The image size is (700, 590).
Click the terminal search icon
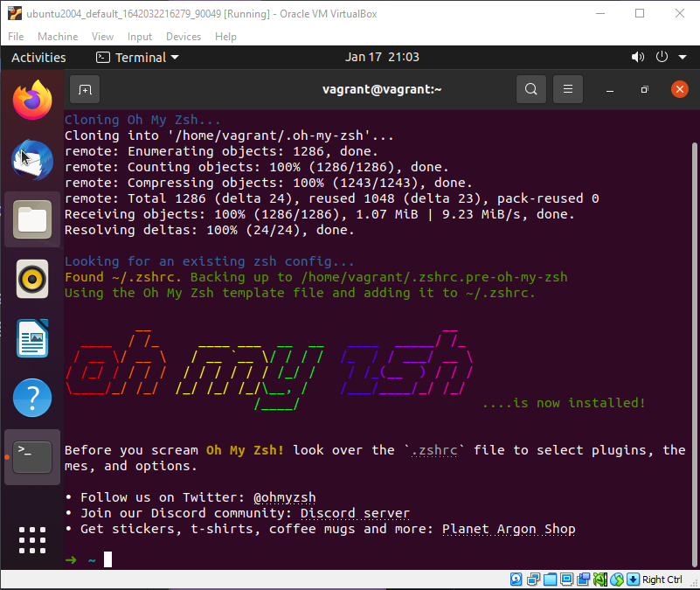click(530, 89)
